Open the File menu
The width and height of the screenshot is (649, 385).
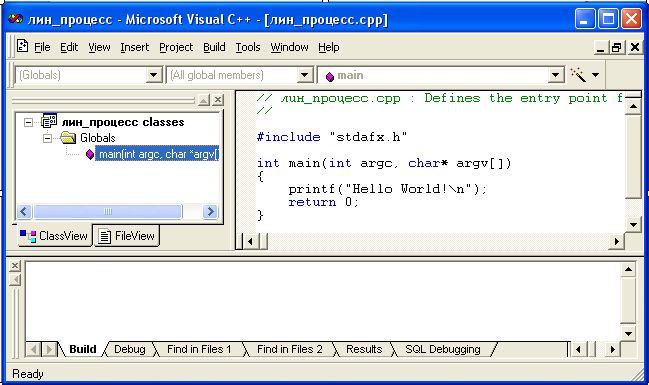(x=42, y=47)
